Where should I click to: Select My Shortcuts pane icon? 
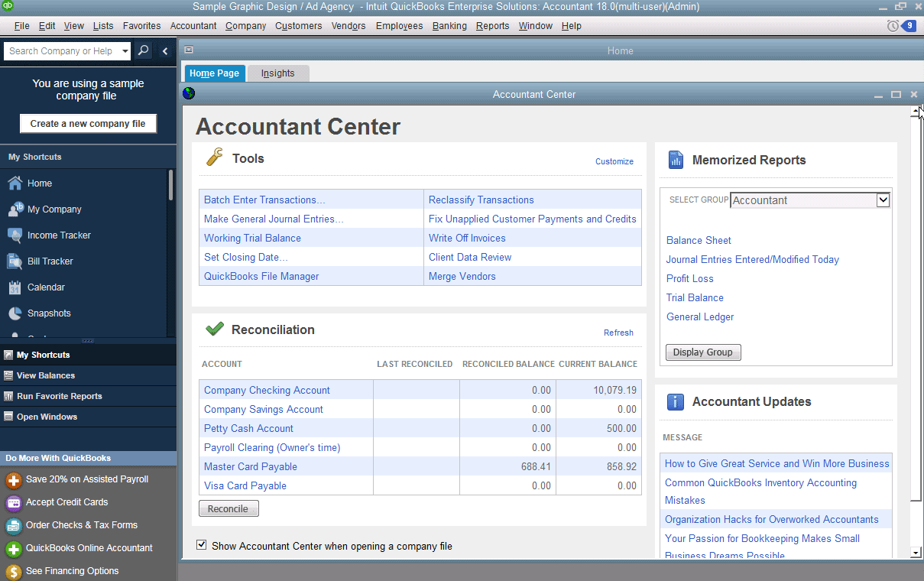tap(8, 355)
